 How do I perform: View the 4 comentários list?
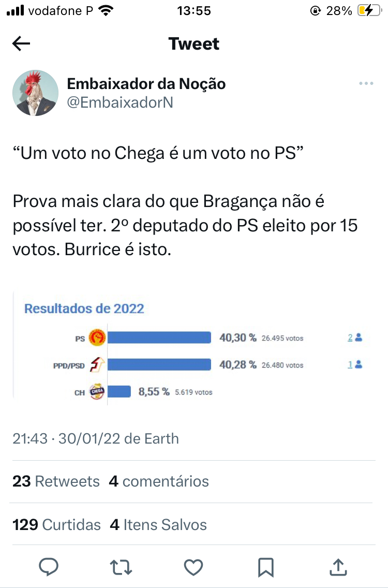[x=159, y=481]
